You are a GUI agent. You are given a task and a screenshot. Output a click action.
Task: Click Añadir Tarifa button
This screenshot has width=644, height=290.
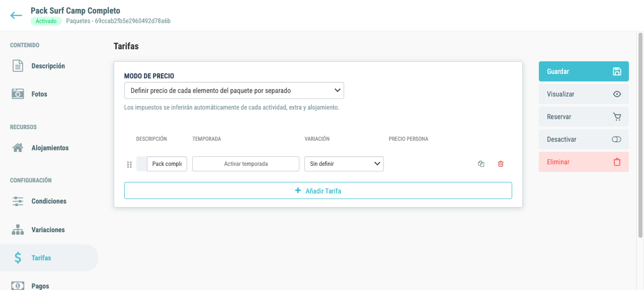(x=318, y=190)
